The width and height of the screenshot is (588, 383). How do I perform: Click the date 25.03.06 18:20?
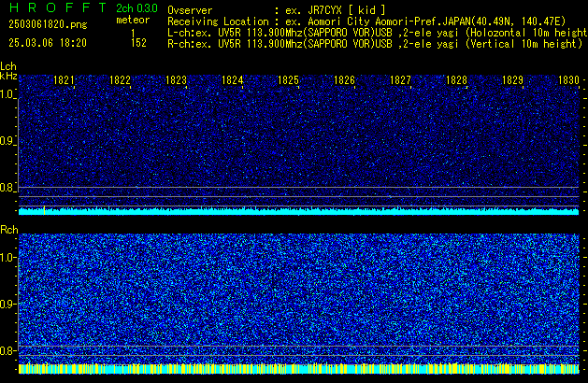pyautogui.click(x=48, y=43)
